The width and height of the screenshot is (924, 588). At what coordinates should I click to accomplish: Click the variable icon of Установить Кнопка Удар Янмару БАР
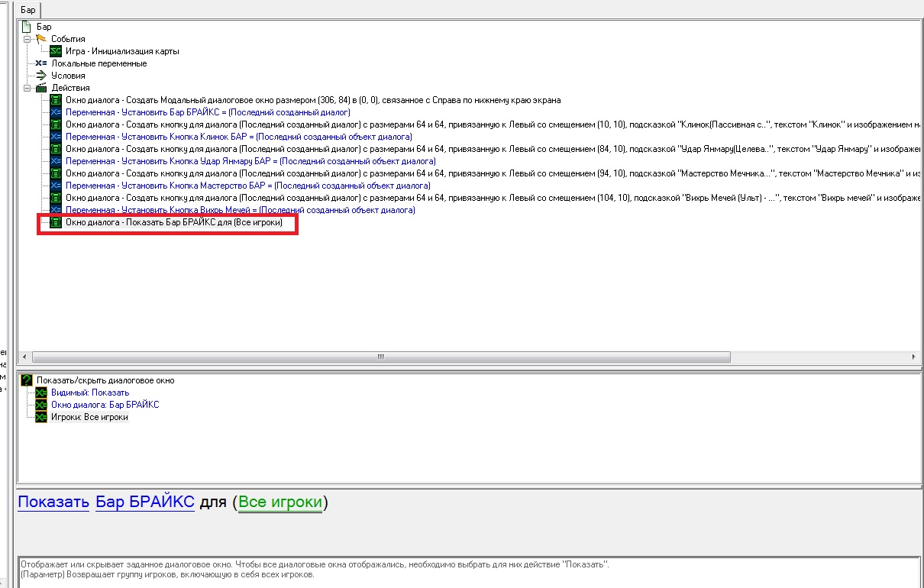(x=56, y=161)
